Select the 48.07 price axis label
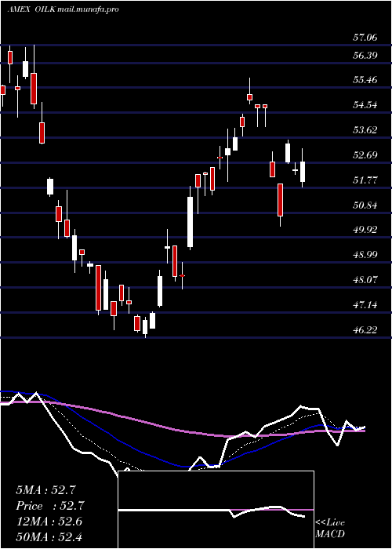392x549 pixels. 365,280
